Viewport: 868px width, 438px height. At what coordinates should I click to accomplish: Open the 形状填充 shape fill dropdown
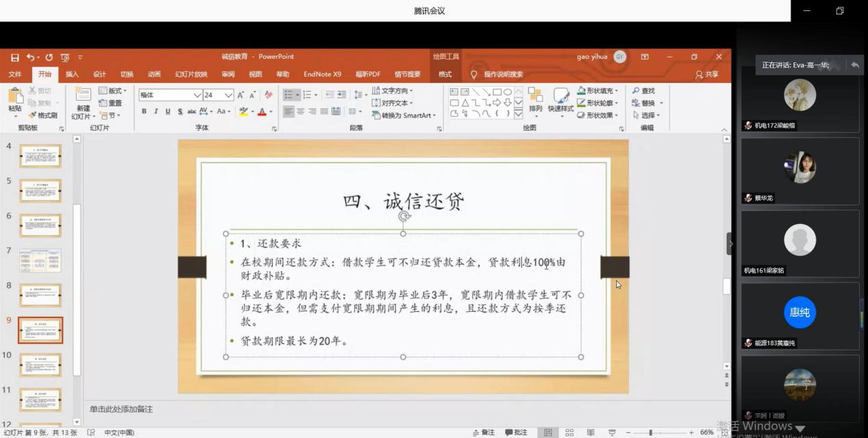click(x=601, y=91)
